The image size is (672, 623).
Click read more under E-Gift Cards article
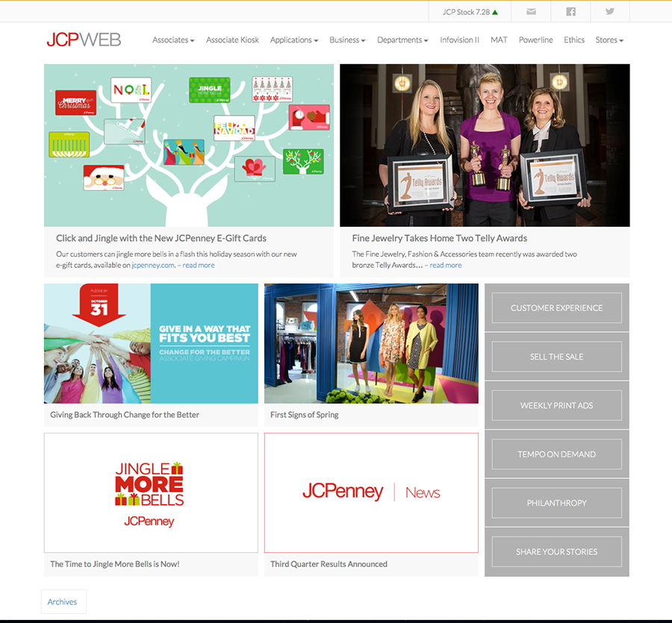[199, 265]
